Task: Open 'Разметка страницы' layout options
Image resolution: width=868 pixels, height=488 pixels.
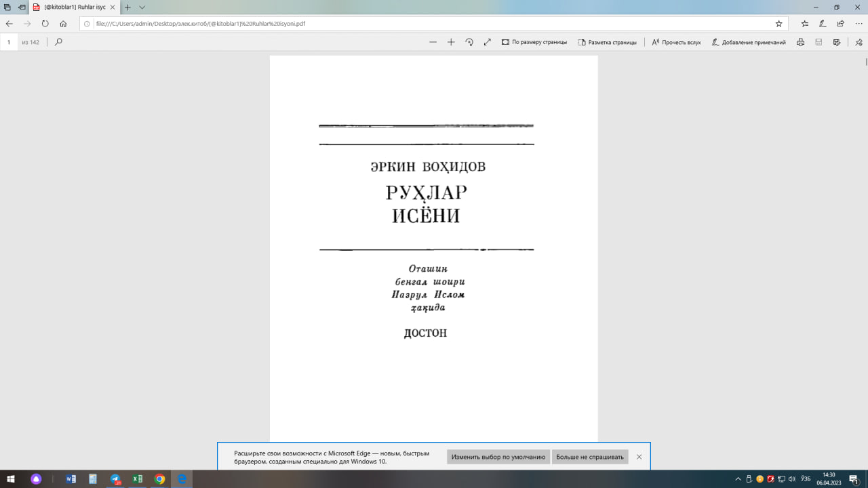Action: [x=607, y=42]
